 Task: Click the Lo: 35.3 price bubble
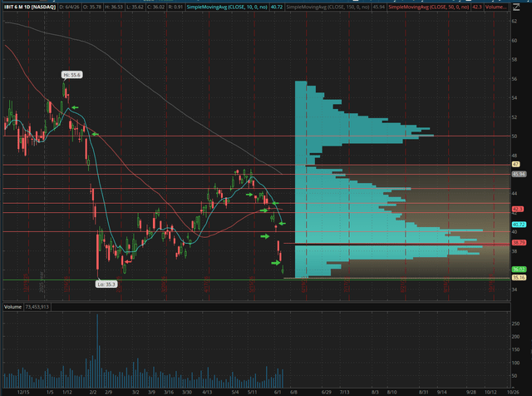(106, 285)
